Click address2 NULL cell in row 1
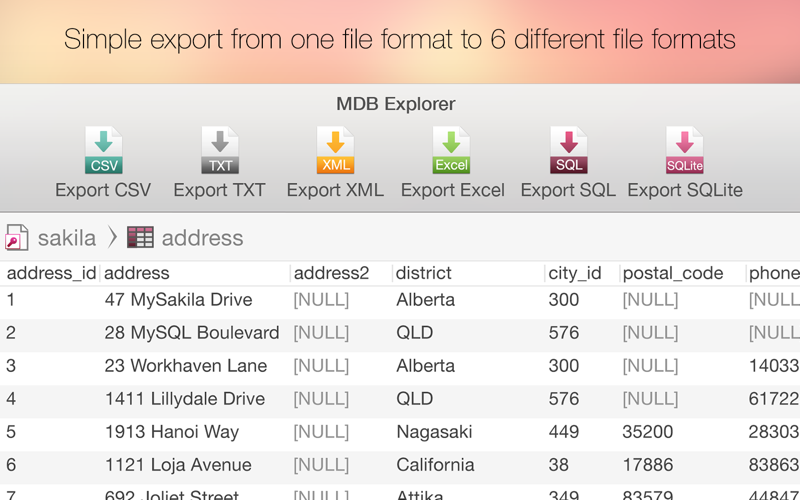The width and height of the screenshot is (800, 500). 321,299
